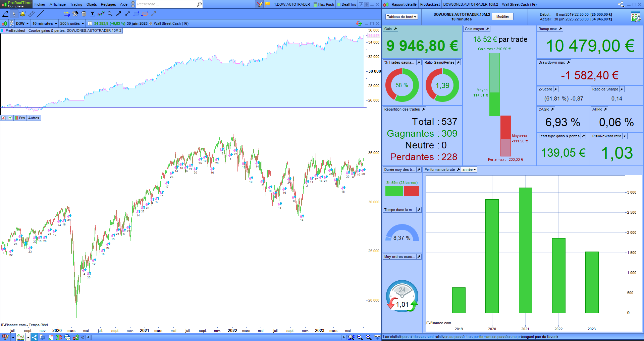
Task: Click the trash can delete objects icon
Action: click(84, 14)
